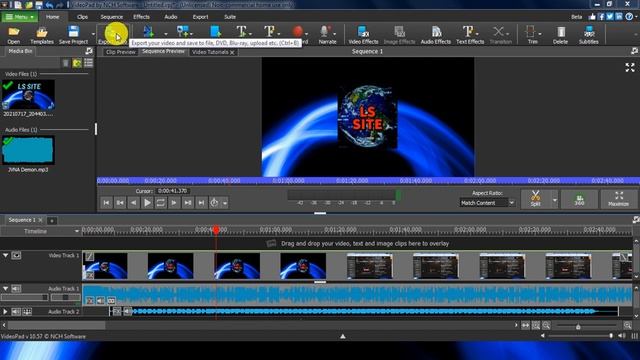
Task: Select the Trim tool
Action: pos(532,34)
